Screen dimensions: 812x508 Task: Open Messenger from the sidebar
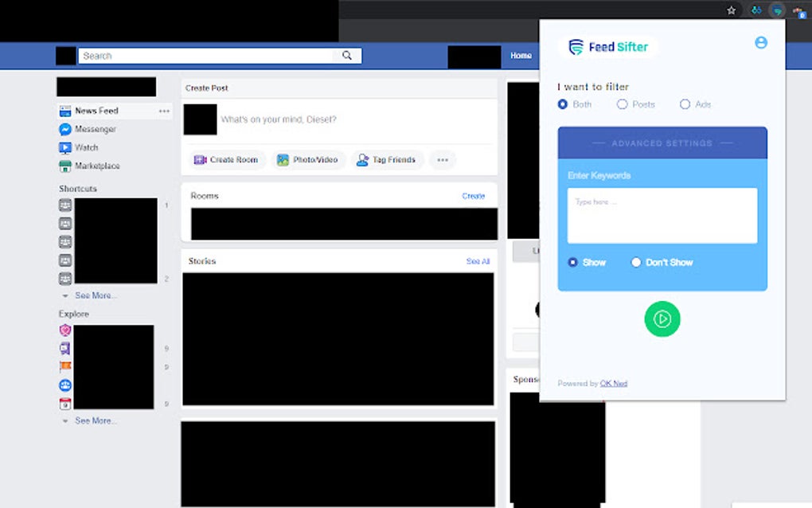coord(96,129)
